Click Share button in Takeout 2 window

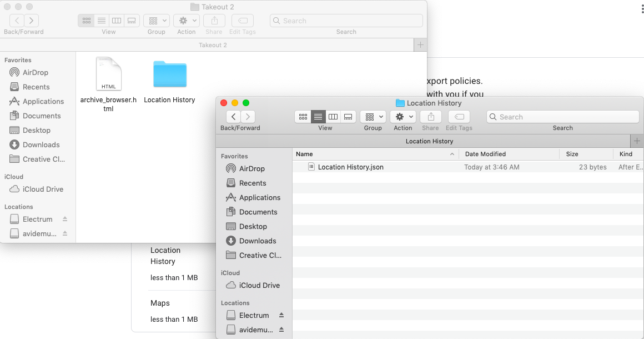point(214,21)
